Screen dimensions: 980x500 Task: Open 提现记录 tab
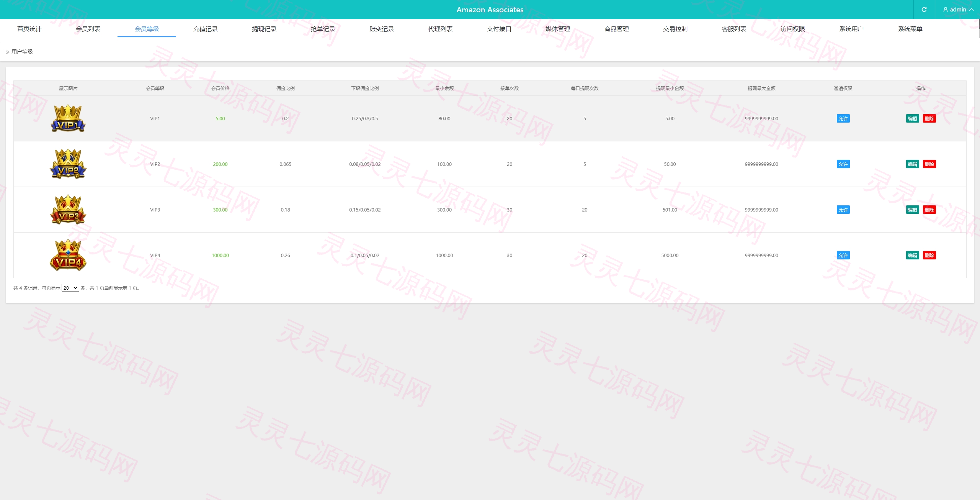tap(264, 29)
